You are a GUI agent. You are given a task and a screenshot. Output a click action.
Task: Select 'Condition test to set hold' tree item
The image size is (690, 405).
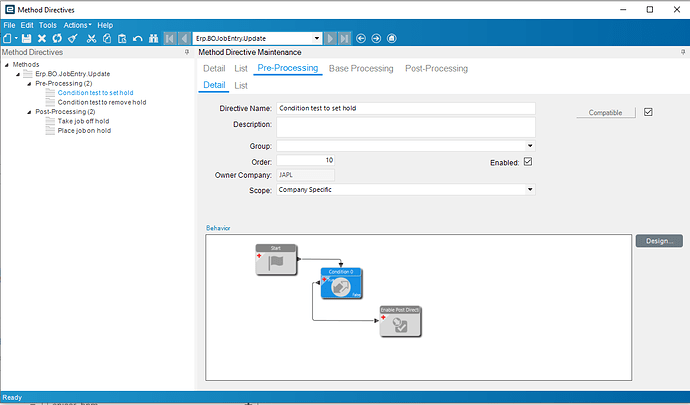pos(95,93)
